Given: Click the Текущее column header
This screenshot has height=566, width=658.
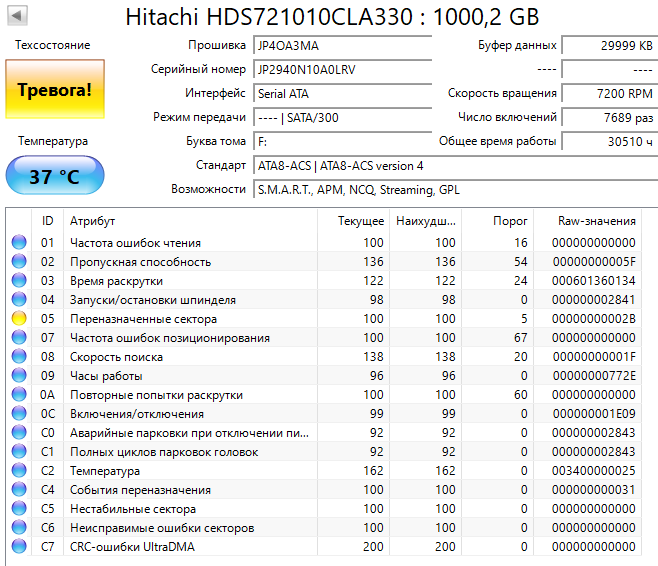Looking at the screenshot, I should click(x=354, y=221).
